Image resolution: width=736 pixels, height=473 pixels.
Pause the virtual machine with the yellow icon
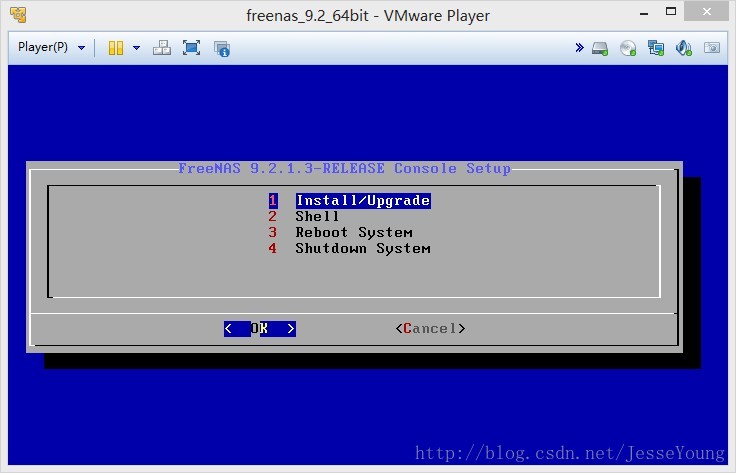116,48
